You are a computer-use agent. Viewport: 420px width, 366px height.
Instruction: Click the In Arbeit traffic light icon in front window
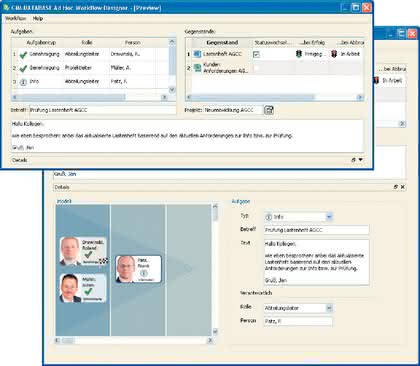tap(334, 54)
